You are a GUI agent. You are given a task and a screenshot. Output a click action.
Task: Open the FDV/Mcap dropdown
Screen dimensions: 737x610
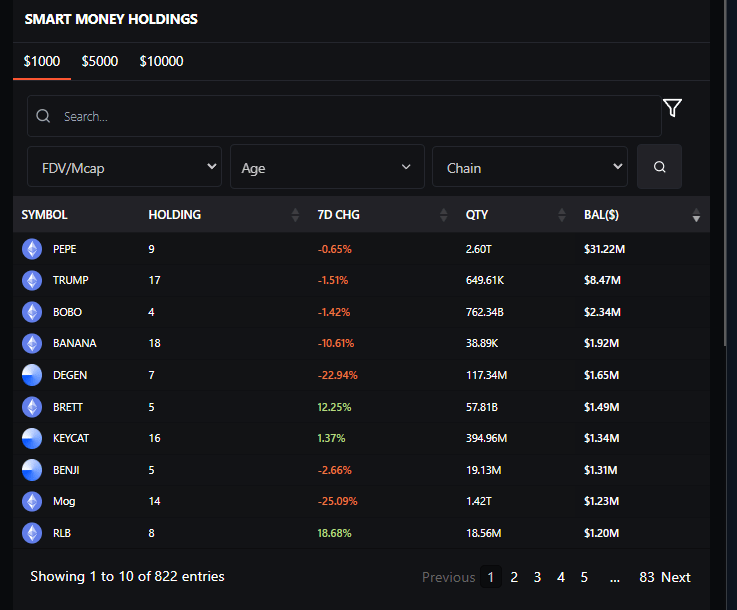[125, 167]
